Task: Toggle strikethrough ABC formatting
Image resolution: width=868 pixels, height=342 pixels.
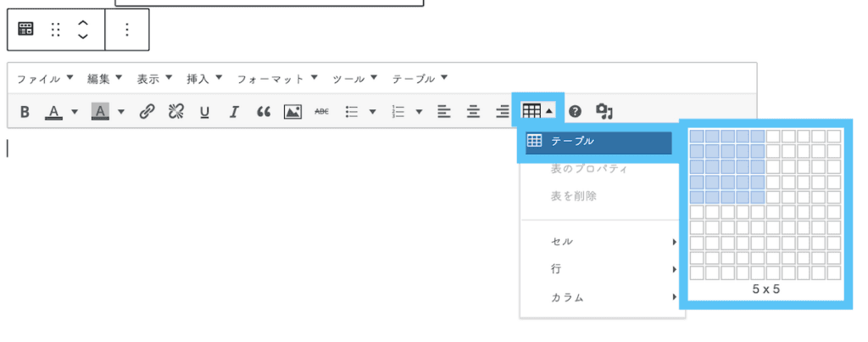Action: (321, 112)
